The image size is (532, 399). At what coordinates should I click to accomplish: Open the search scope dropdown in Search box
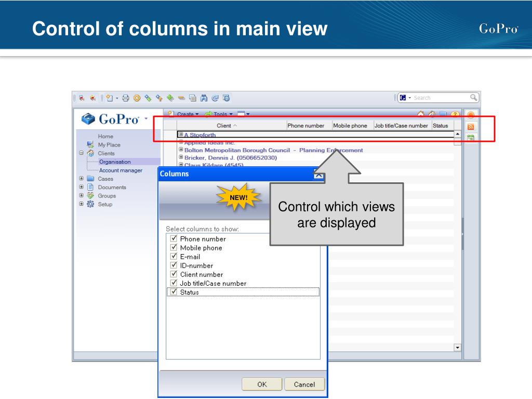(x=410, y=98)
